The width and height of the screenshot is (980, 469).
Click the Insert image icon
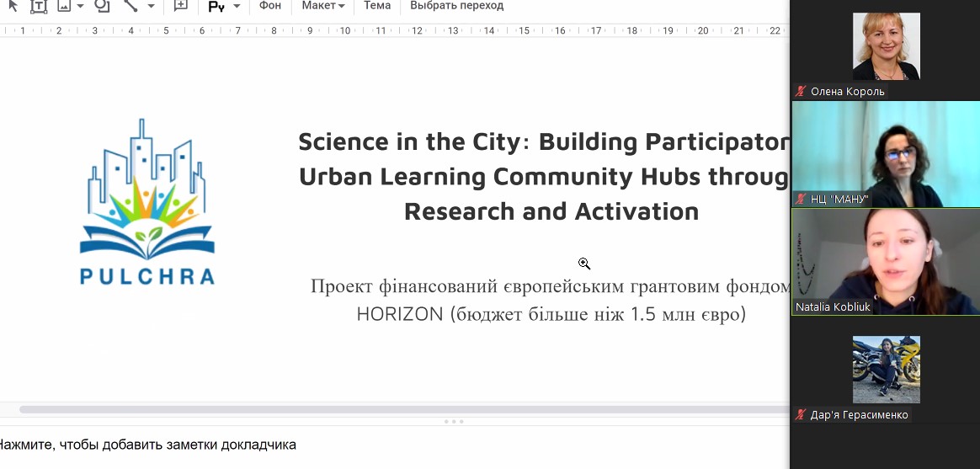64,6
